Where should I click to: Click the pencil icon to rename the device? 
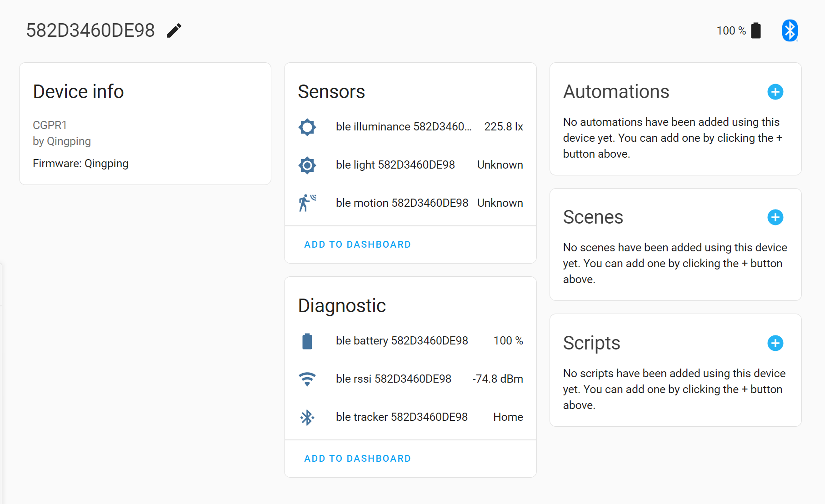[x=174, y=30]
